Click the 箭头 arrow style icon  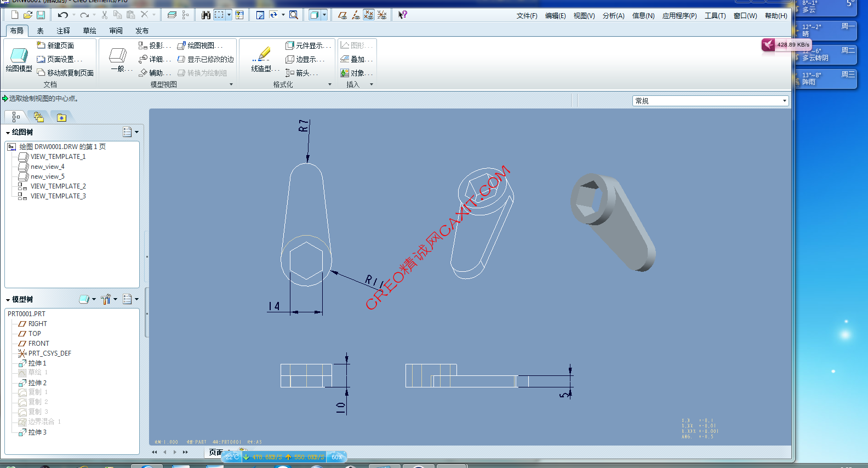(290, 73)
